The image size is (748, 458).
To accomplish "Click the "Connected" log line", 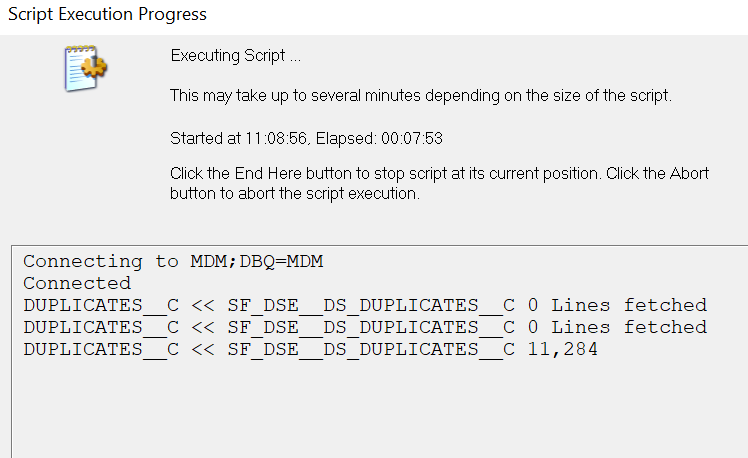I will tap(77, 283).
